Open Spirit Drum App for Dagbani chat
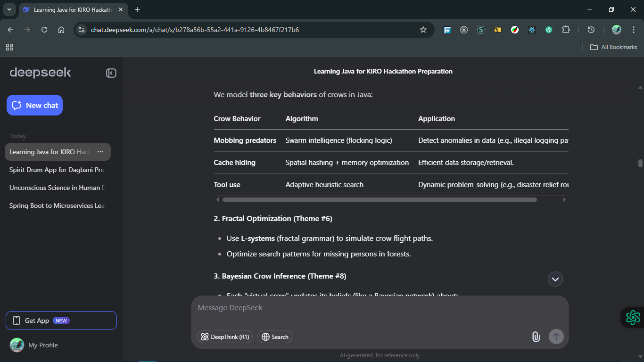The height and width of the screenshot is (362, 644). click(58, 170)
